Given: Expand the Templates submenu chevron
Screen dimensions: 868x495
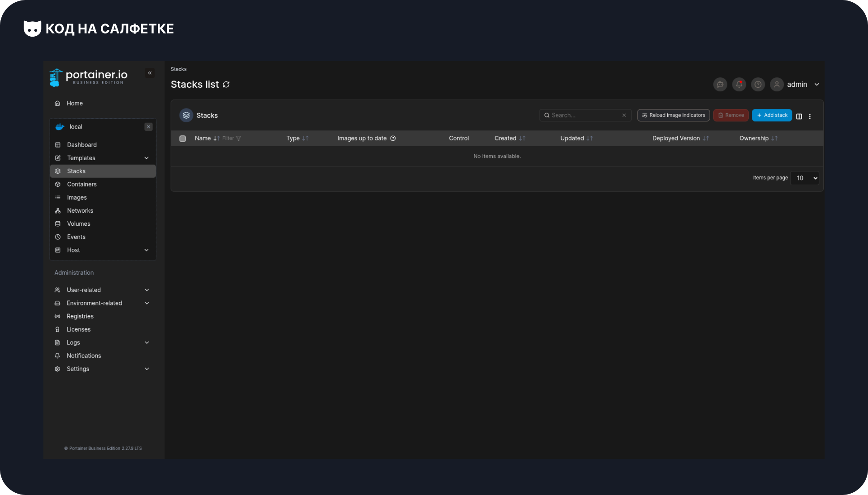Looking at the screenshot, I should coord(146,158).
